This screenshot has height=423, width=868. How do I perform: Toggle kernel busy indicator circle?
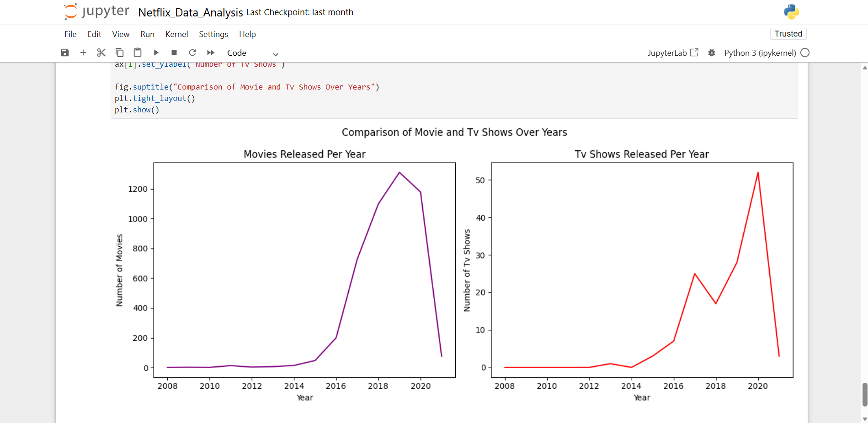pyautogui.click(x=805, y=53)
